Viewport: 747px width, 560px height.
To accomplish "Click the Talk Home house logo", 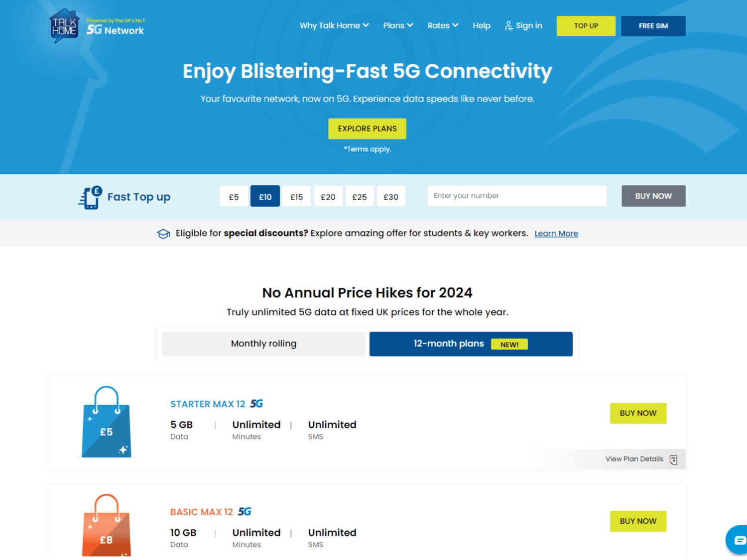I will coord(64,25).
